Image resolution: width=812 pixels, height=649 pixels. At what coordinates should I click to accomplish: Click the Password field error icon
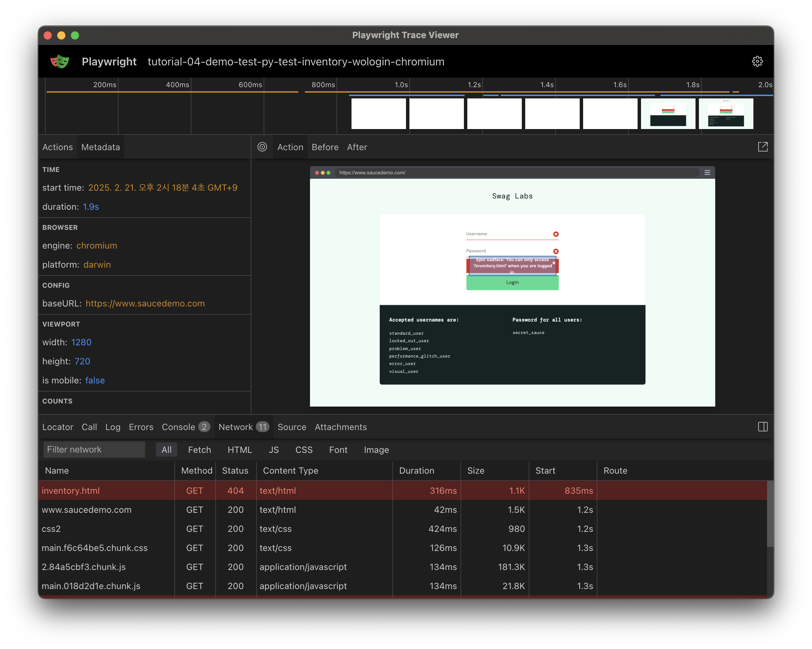(x=556, y=251)
